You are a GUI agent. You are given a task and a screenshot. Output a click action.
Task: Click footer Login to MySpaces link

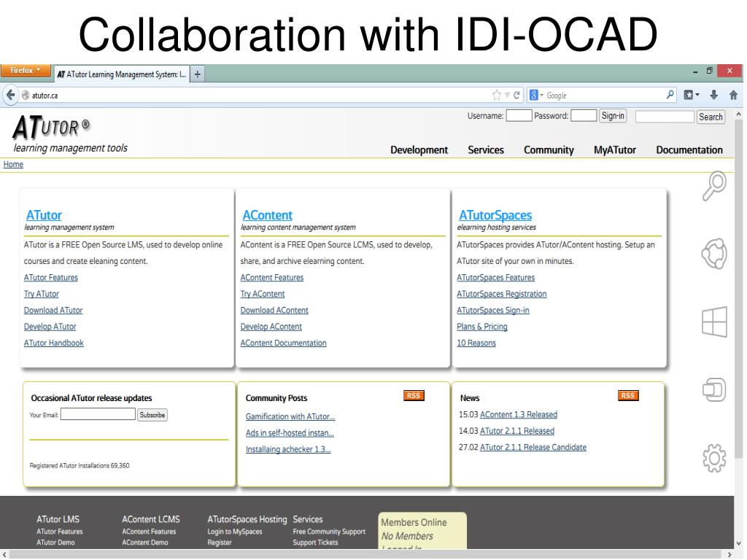[x=235, y=532]
